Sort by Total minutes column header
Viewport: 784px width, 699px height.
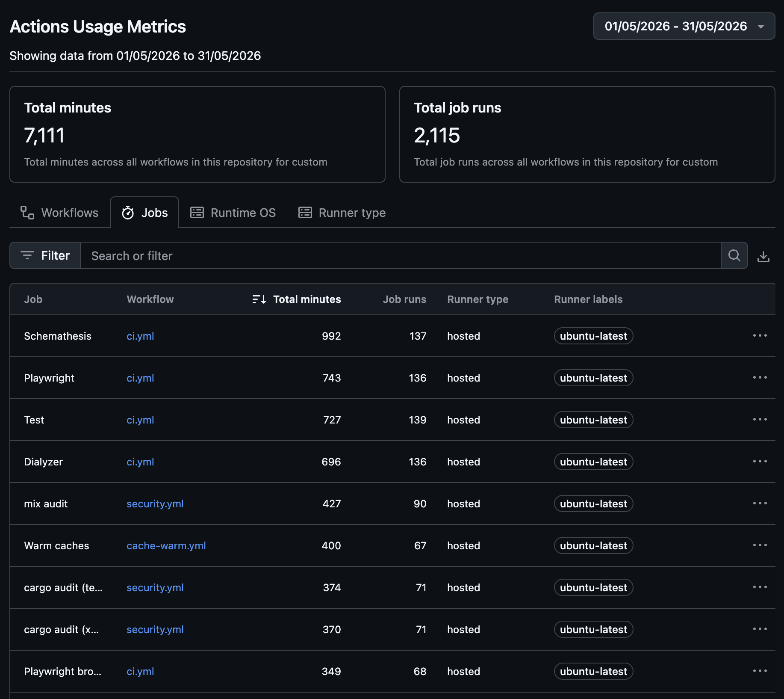[x=307, y=299]
